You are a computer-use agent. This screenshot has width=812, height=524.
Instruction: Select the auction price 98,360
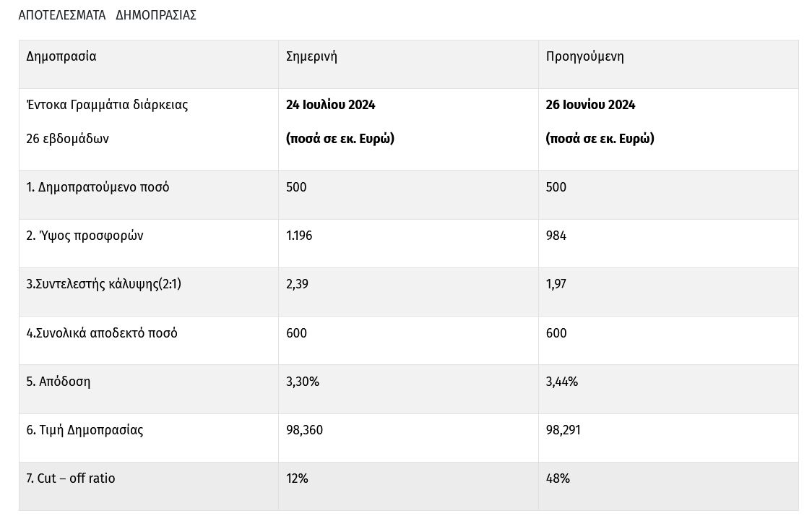click(x=304, y=430)
